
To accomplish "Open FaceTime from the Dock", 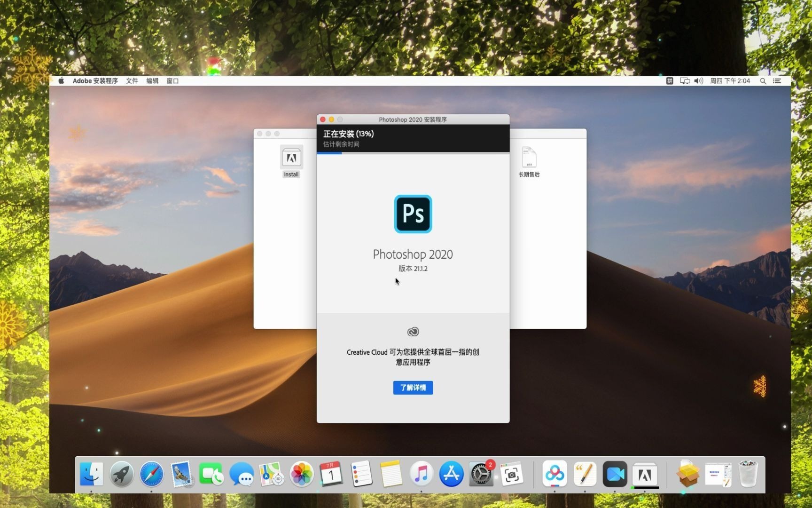I will [211, 474].
